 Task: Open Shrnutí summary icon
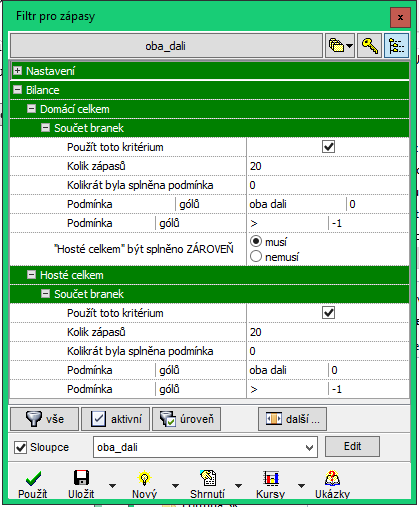[207, 485]
